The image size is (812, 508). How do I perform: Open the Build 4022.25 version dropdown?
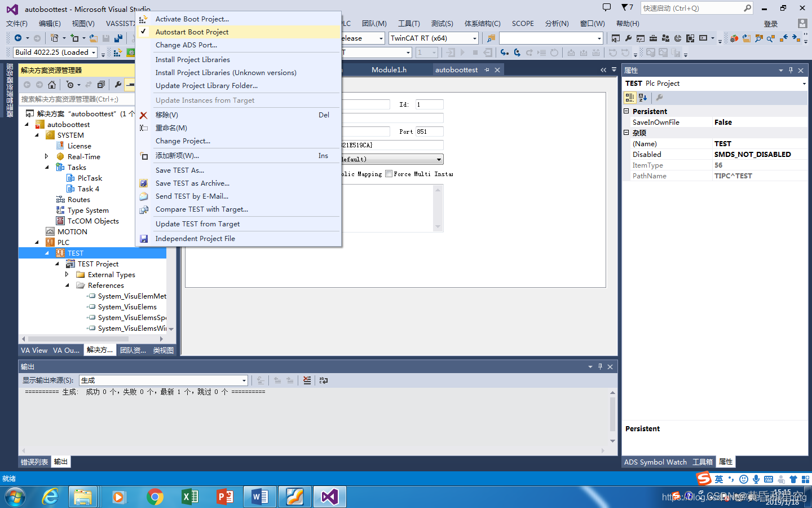coord(94,52)
